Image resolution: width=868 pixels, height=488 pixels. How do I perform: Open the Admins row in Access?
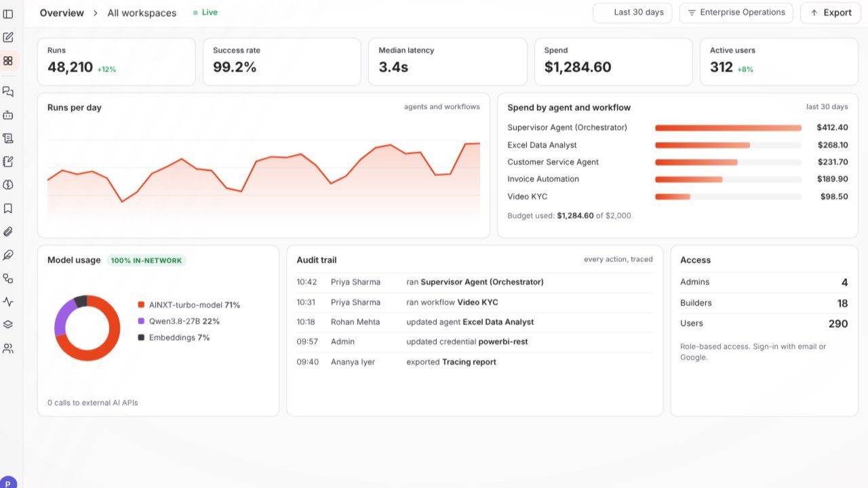[x=764, y=282]
